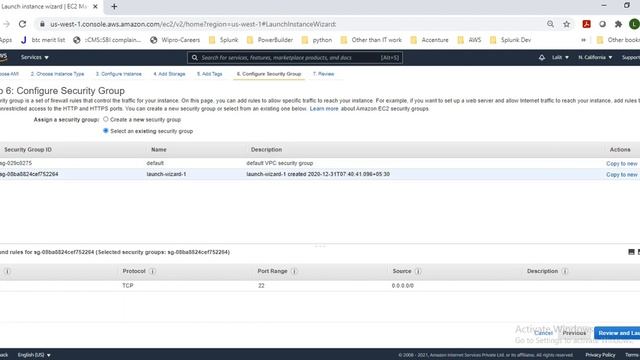Expand the Services menu
Viewport: 640px width, 360px height.
point(35,58)
